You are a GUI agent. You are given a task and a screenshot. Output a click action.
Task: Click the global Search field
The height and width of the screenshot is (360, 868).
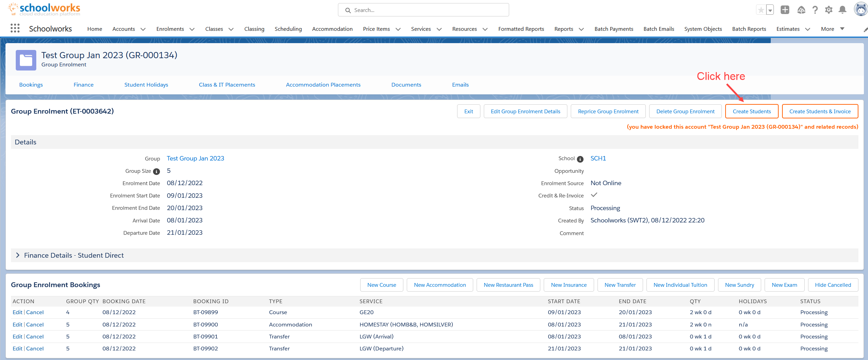[x=423, y=10]
